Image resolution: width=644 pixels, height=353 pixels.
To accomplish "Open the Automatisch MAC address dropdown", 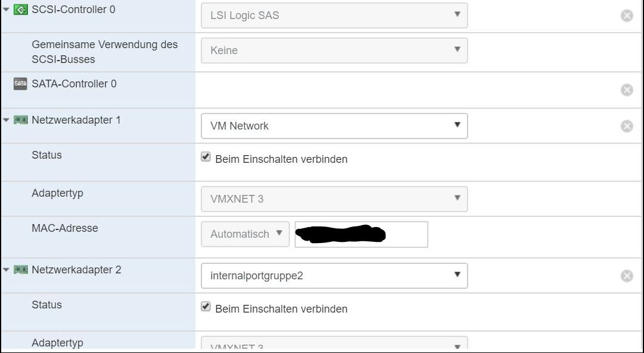I will click(245, 234).
